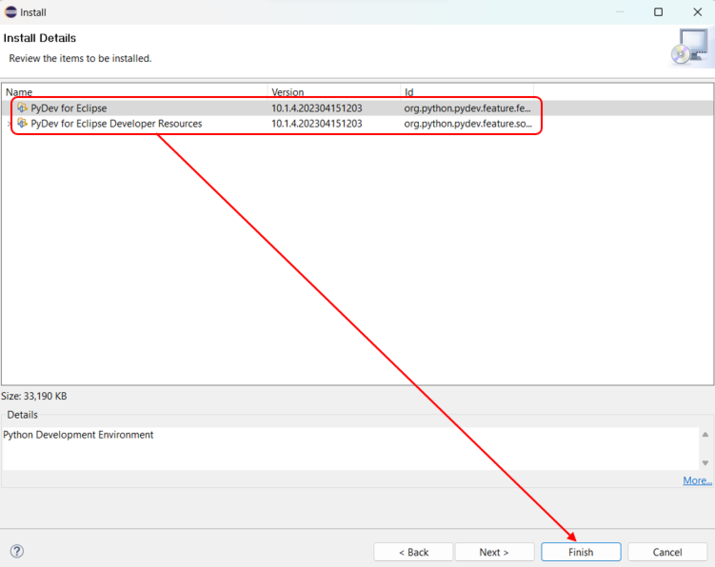The width and height of the screenshot is (715, 567).
Task: Open the More... details link
Action: [697, 480]
